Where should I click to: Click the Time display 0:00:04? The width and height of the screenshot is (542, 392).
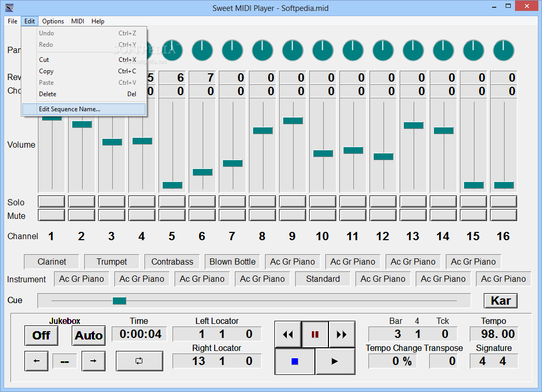pyautogui.click(x=139, y=334)
